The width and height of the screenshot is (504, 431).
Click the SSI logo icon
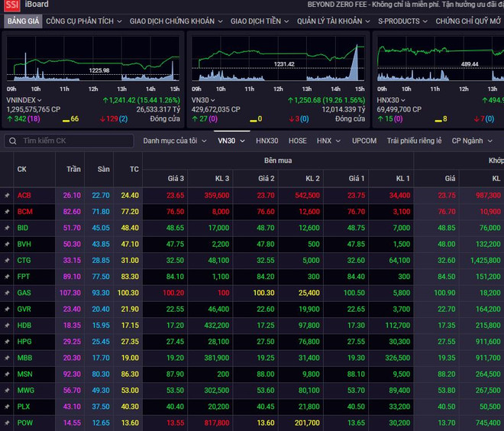pos(12,5)
